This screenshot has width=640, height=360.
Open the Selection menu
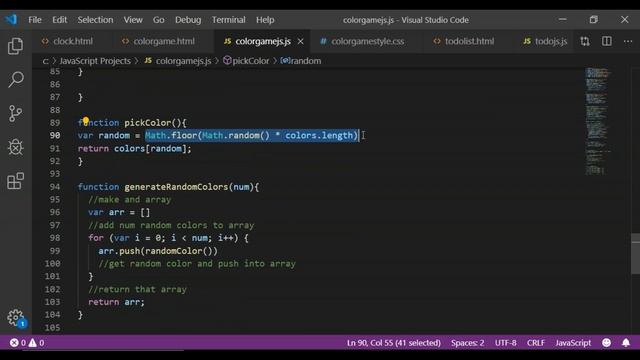[95, 20]
